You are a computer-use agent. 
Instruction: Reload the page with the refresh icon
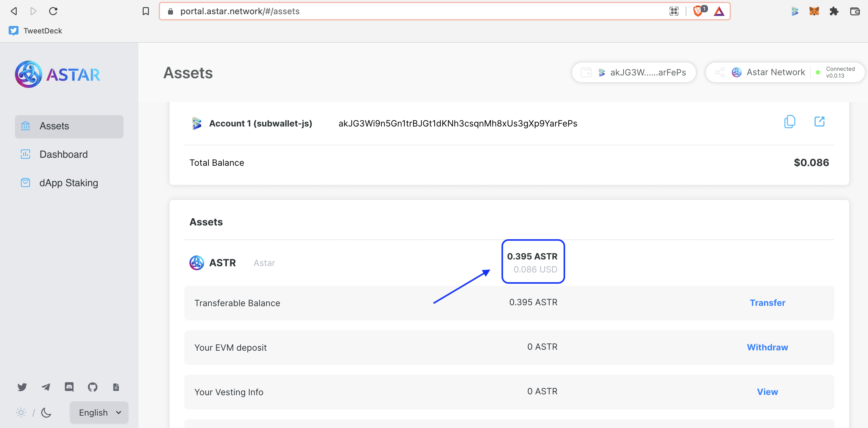[53, 11]
